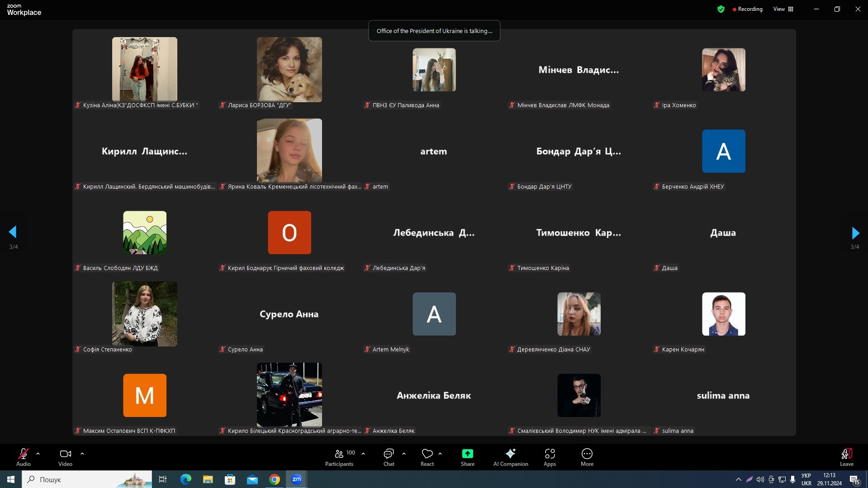Open the View layout menu

pos(783,9)
